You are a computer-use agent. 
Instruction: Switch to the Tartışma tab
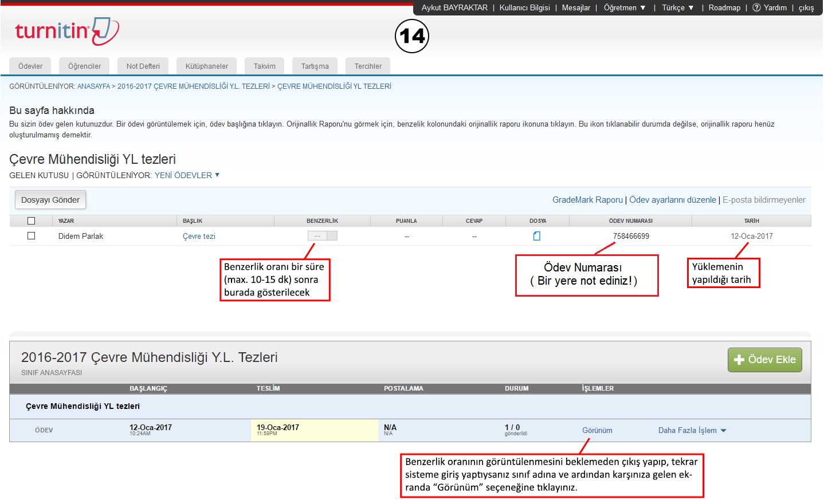tap(315, 66)
